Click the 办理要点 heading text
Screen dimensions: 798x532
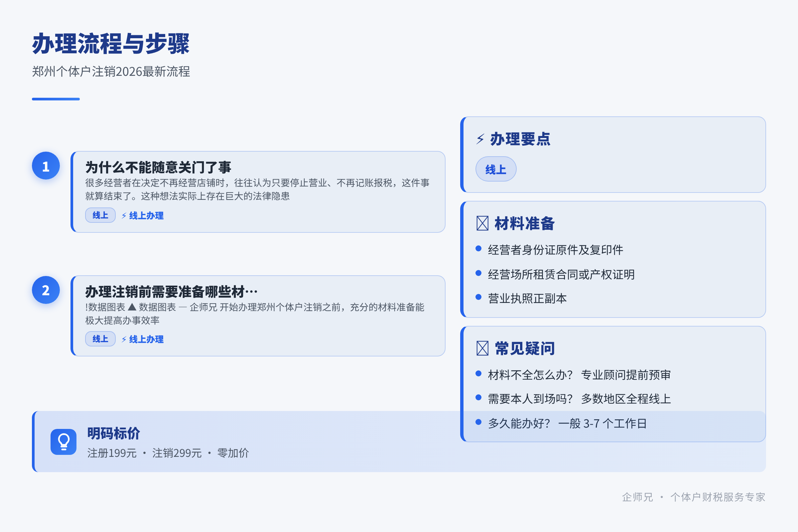point(520,139)
